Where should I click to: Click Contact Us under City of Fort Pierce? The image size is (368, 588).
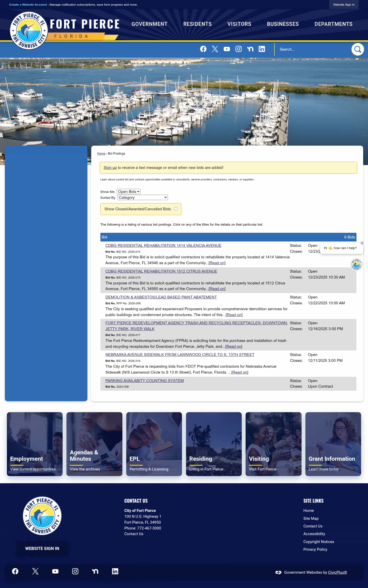pos(134,534)
